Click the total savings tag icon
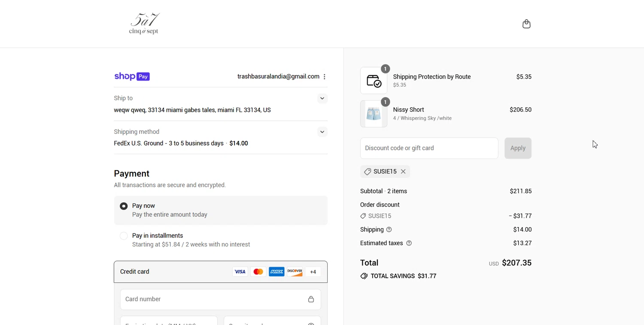 click(x=364, y=276)
